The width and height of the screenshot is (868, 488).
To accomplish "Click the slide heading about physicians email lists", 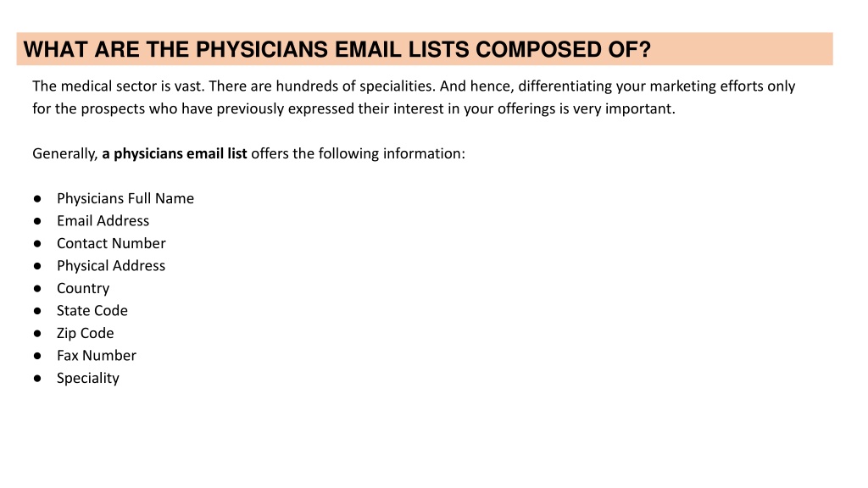I will [x=337, y=49].
